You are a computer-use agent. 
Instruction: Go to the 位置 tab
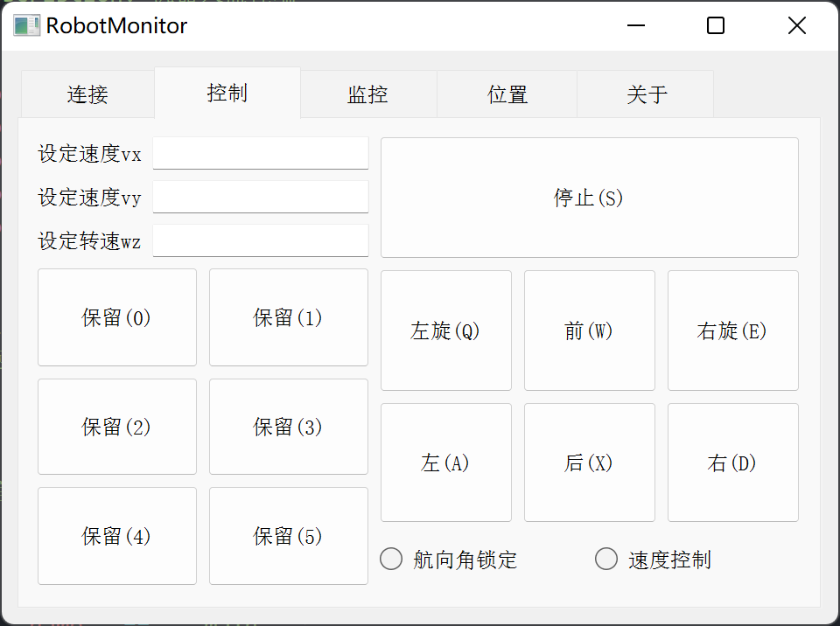tap(507, 94)
